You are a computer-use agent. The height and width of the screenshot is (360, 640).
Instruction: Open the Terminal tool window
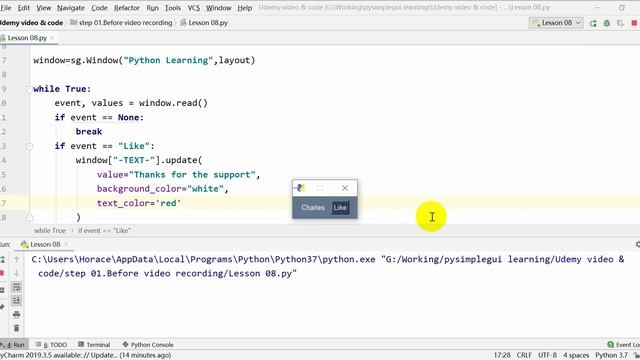pyautogui.click(x=94, y=344)
